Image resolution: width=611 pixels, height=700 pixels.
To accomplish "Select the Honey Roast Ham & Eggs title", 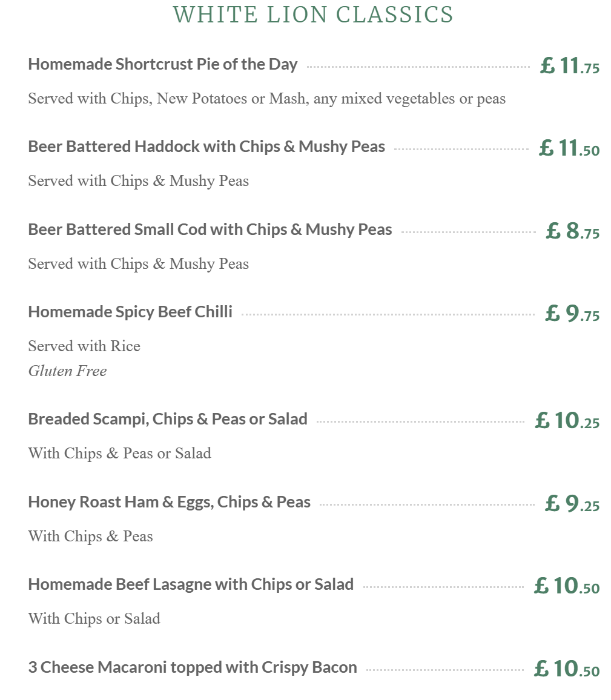I will coord(169,502).
